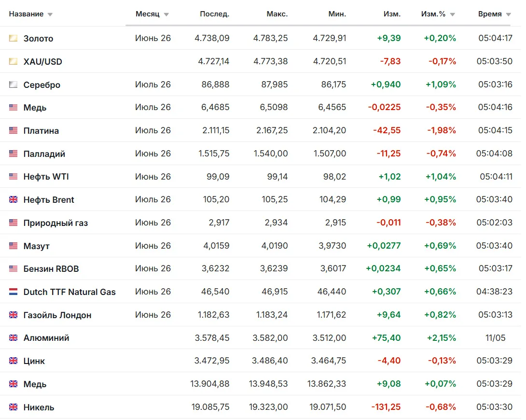The image size is (526, 420).
Task: Click the gold icon beside Золото
Action: (x=13, y=38)
